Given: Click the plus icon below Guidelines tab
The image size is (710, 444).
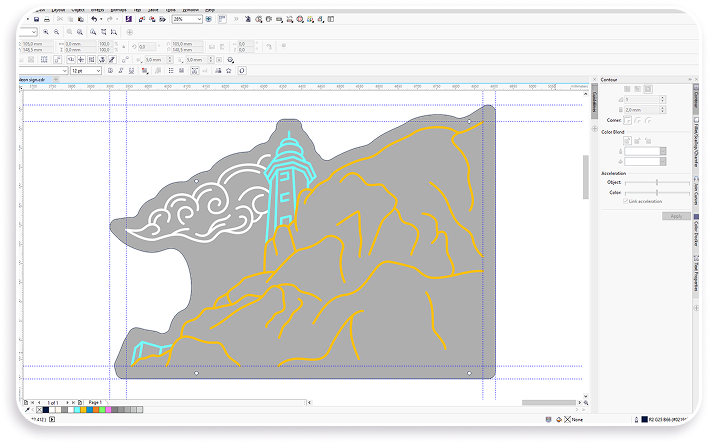Looking at the screenshot, I should coord(595,129).
